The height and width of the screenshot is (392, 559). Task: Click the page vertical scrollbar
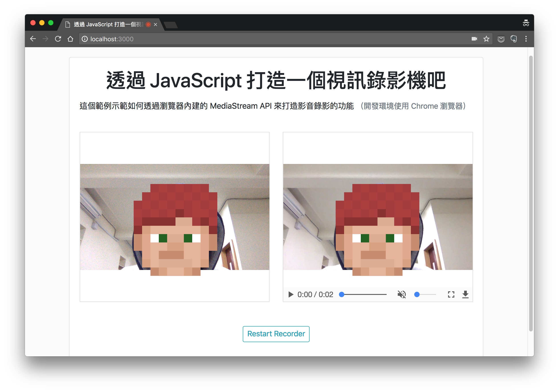tap(531, 194)
